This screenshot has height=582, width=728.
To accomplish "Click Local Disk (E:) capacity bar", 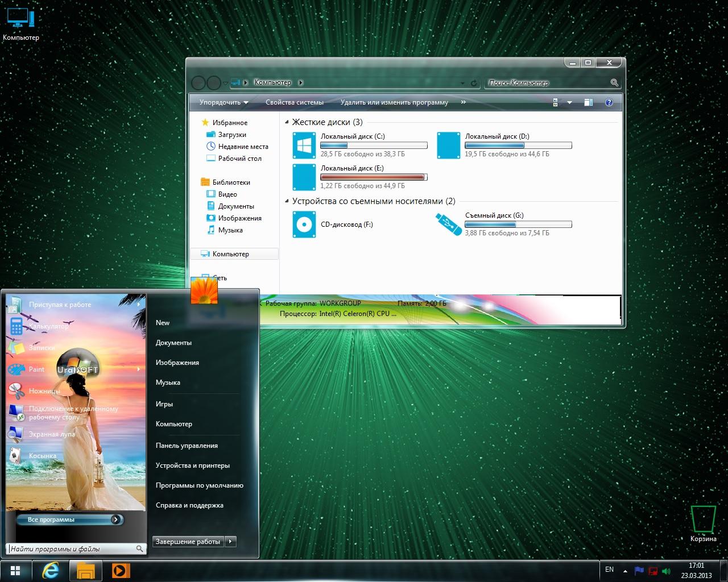I will 374,177.
